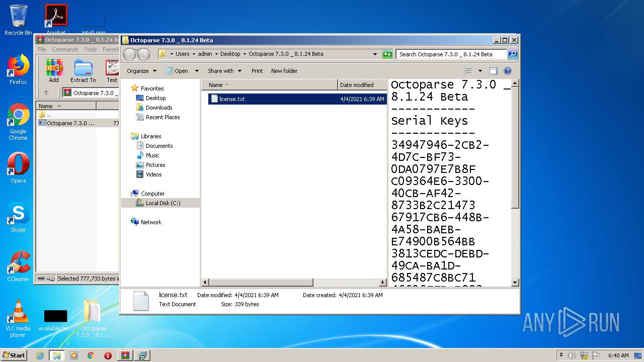Click the Internet Explorer taskbar icon
The width and height of the screenshot is (644, 362).
click(x=40, y=355)
